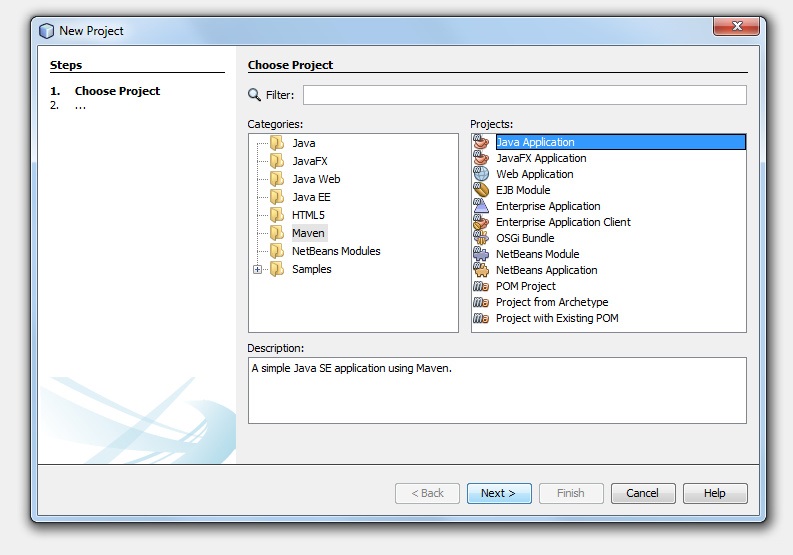The height and width of the screenshot is (555, 793).
Task: Select NetBeans Application project type
Action: pos(546,270)
